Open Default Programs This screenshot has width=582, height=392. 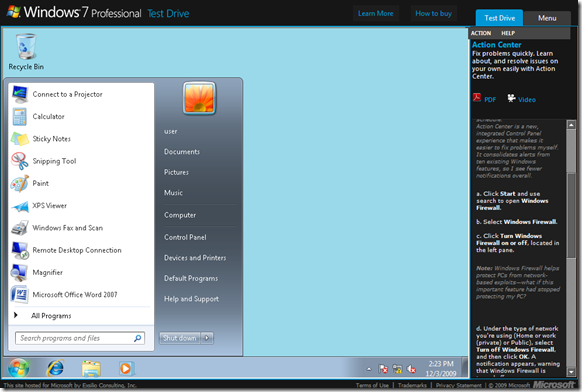(191, 278)
